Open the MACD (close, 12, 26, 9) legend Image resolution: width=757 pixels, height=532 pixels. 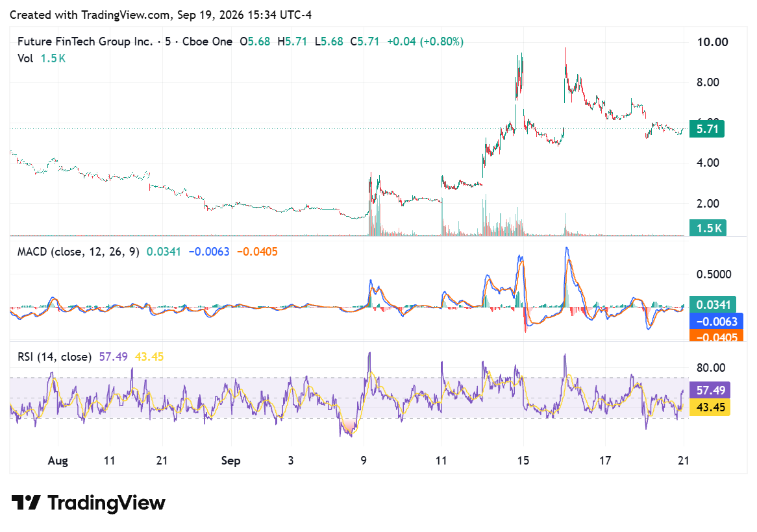pyautogui.click(x=78, y=252)
